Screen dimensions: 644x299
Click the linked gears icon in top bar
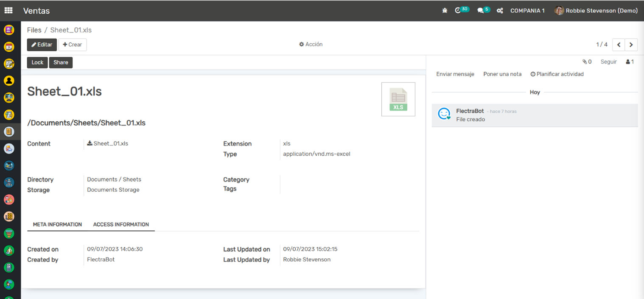click(x=500, y=11)
